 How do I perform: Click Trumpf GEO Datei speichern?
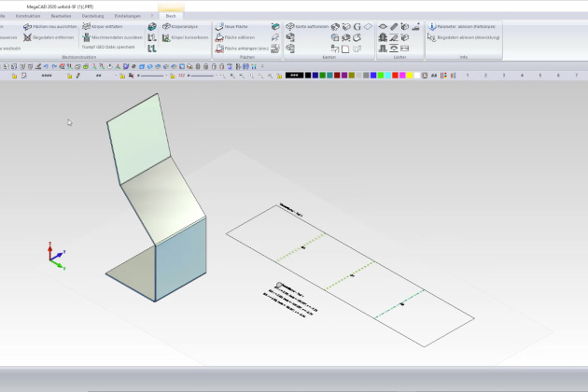[110, 48]
